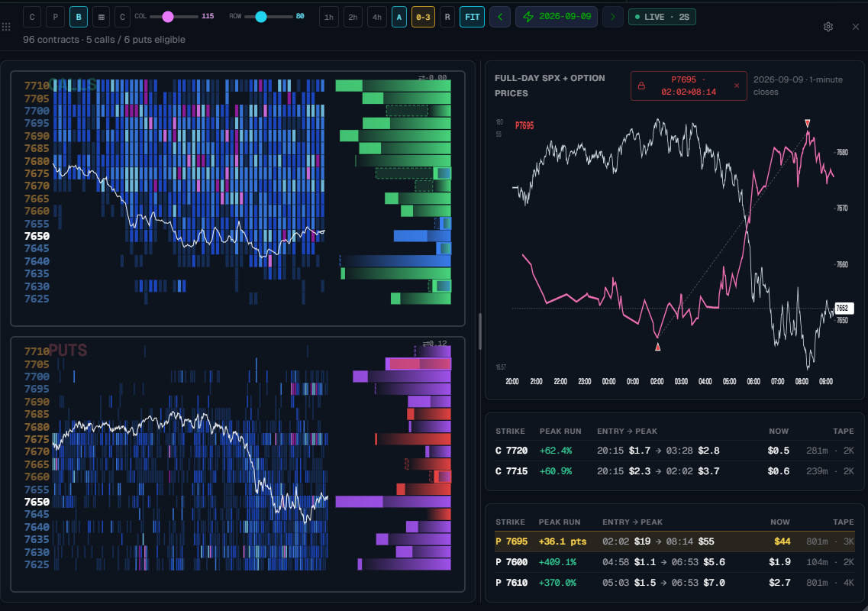Click the 08:00 time axis label

802,381
